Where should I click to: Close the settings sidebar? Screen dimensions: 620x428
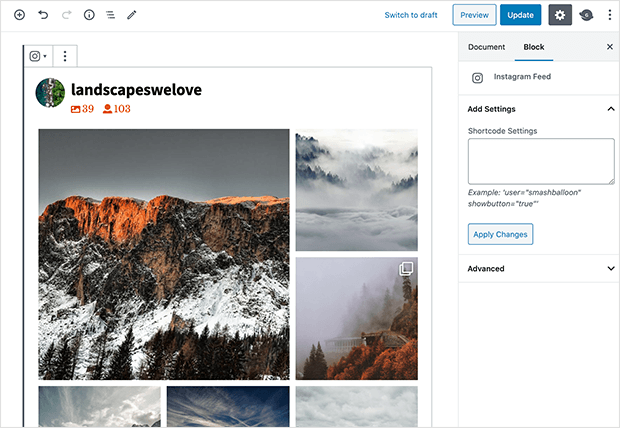(610, 47)
